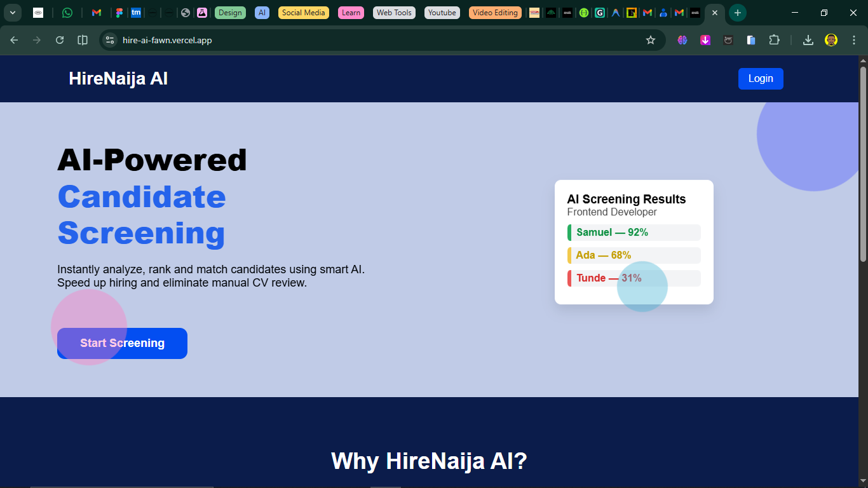Open the Chrome three-dot menu
Screen dimensions: 868x488
tap(854, 40)
